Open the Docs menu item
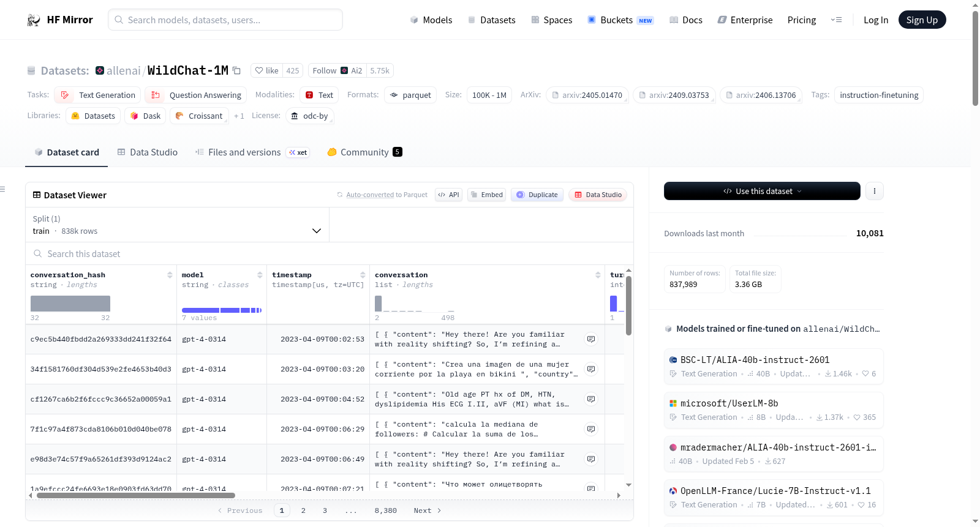Image resolution: width=980 pixels, height=527 pixels. click(x=686, y=20)
